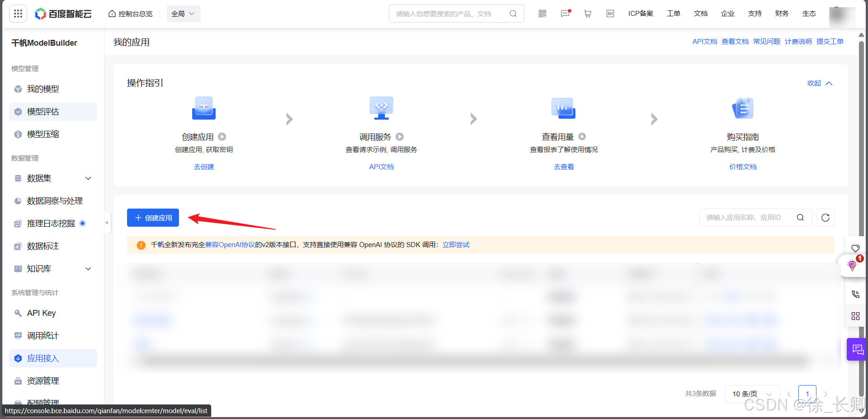Click the 创建应用 guide illustration icon

[204, 108]
